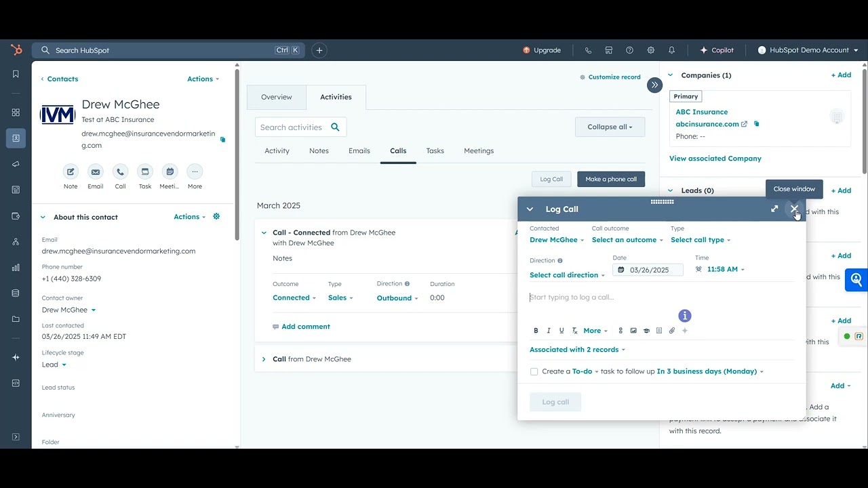The image size is (868, 488).
Task: Expand the left navigation sidebar
Action: (16, 437)
